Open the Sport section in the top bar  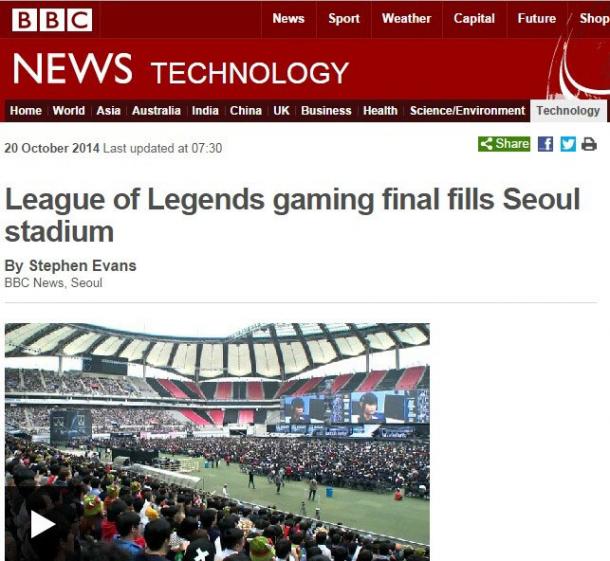point(344,19)
